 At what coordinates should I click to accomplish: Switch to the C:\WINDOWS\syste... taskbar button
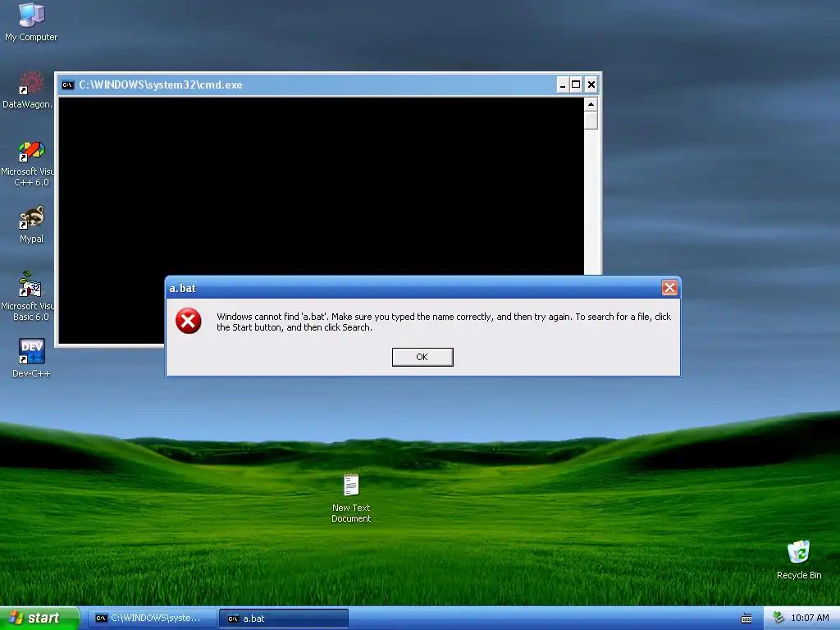[x=152, y=619]
